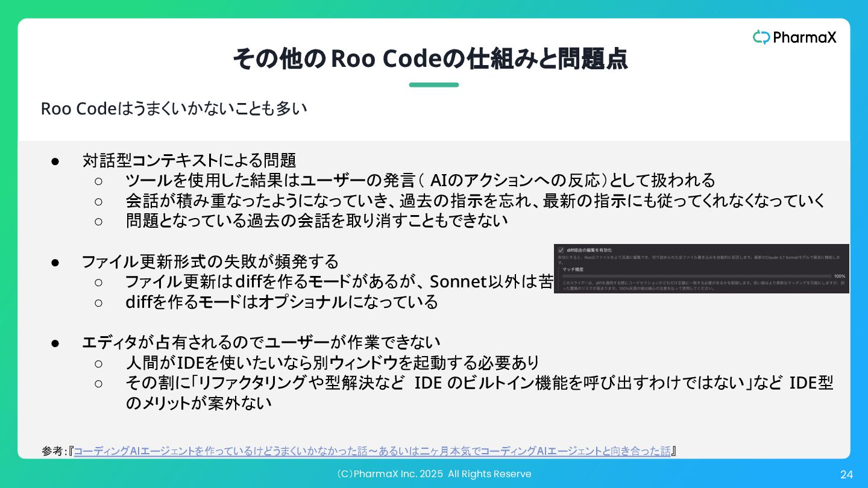Viewport: 868px width, 488px height.
Task: Click the page number 24
Action: click(x=846, y=475)
